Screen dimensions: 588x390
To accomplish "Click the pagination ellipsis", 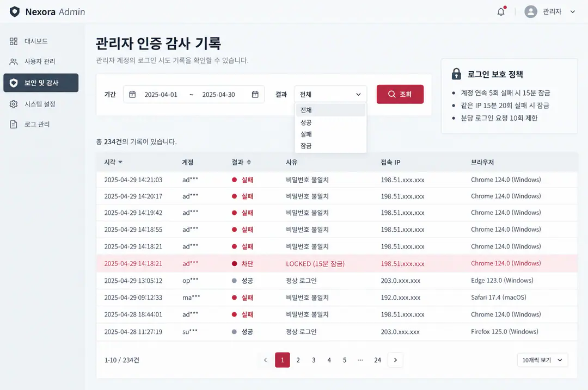I will [x=360, y=360].
